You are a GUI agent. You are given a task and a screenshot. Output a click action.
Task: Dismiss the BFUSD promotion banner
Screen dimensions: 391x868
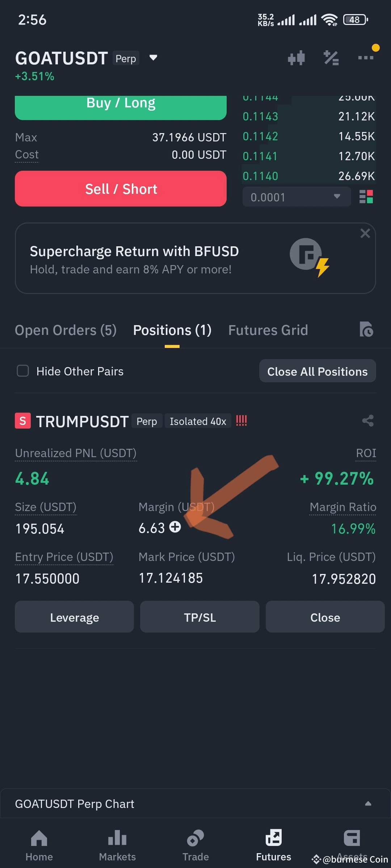[365, 233]
